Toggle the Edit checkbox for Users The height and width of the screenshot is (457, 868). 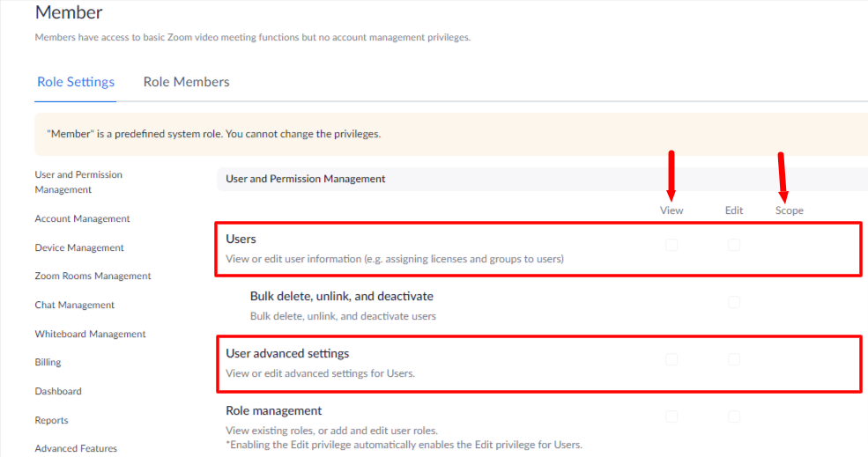tap(734, 245)
